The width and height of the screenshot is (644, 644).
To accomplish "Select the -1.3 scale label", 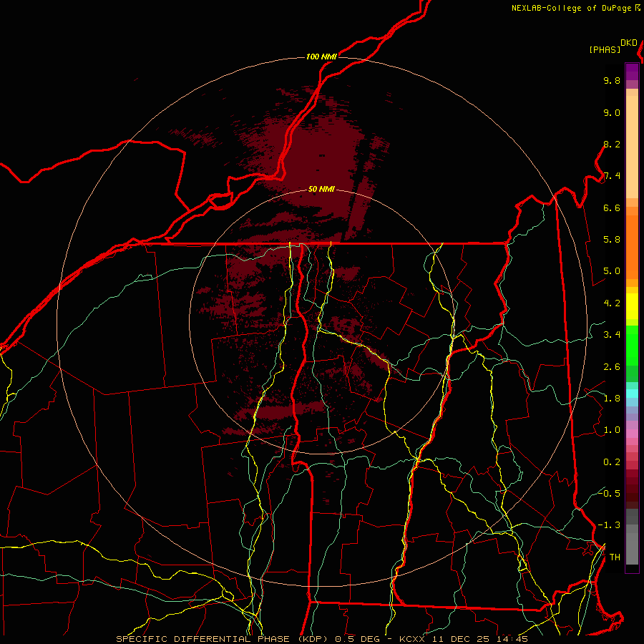I will click(x=609, y=525).
